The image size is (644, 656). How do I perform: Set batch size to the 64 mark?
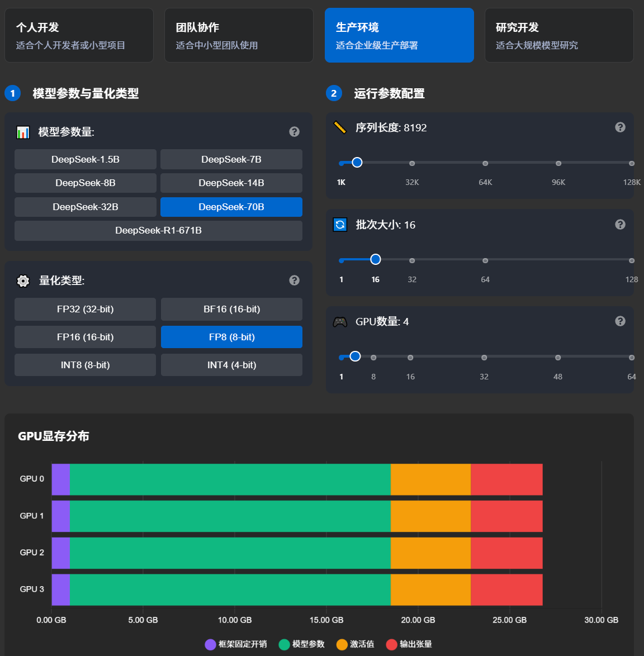485,260
